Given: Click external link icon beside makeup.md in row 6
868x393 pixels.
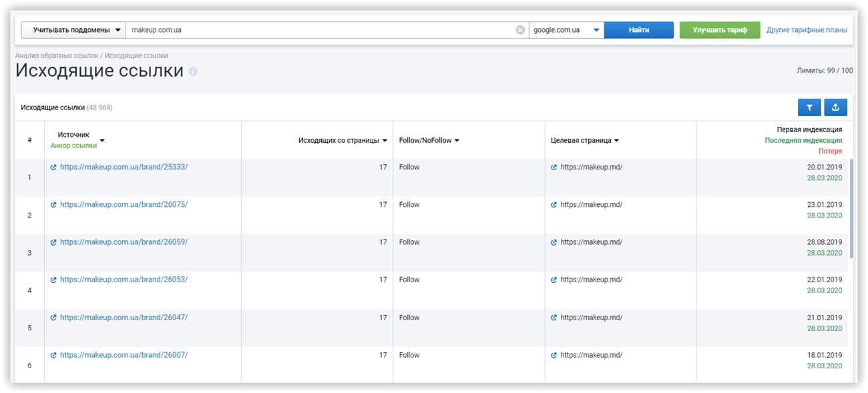Looking at the screenshot, I should [554, 354].
